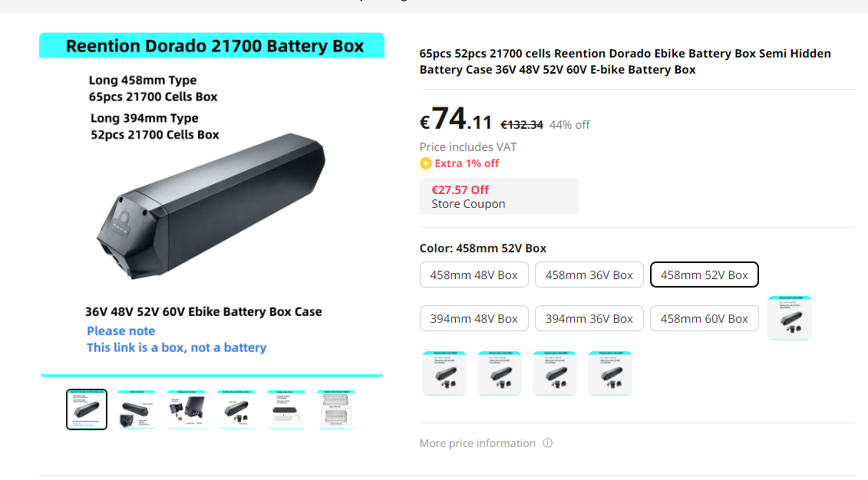Choose the first image variant under 394mm 48V Box
868x480 pixels.
pos(444,373)
